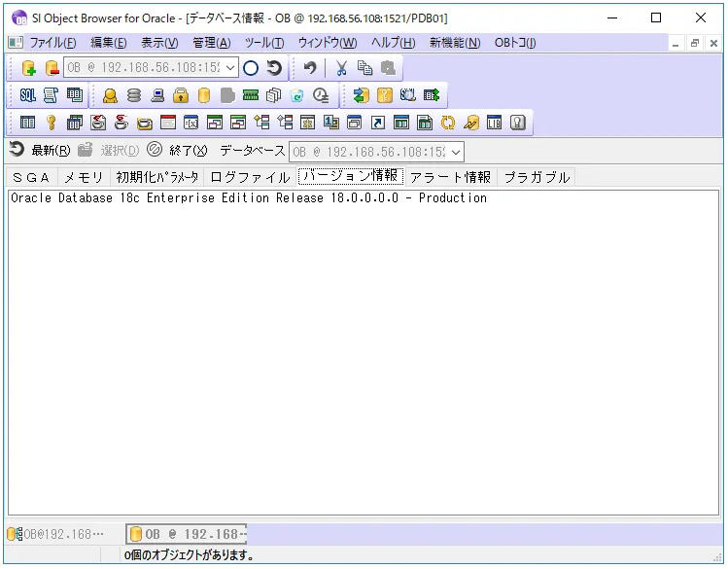The height and width of the screenshot is (569, 728).
Task: Click the user management person icon
Action: pyautogui.click(x=110, y=95)
